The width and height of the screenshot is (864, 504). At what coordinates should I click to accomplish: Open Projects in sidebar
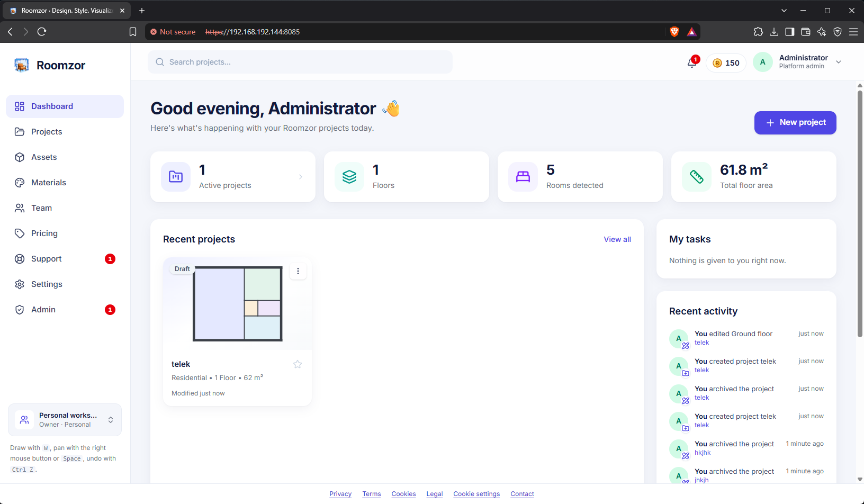[x=65, y=132]
